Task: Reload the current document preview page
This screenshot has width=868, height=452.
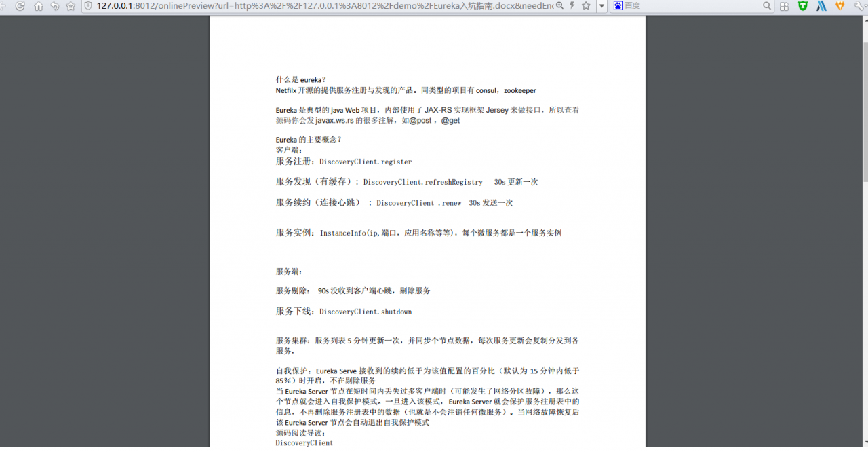Action: [x=19, y=5]
